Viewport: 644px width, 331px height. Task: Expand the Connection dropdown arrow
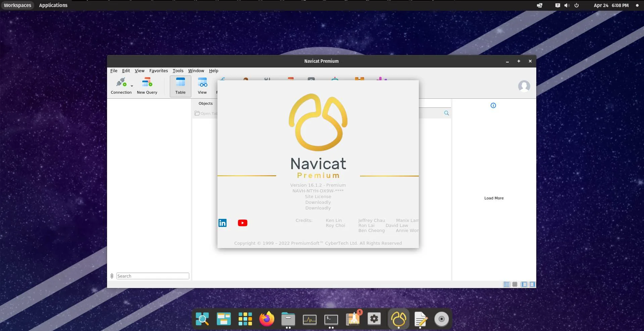tap(132, 86)
